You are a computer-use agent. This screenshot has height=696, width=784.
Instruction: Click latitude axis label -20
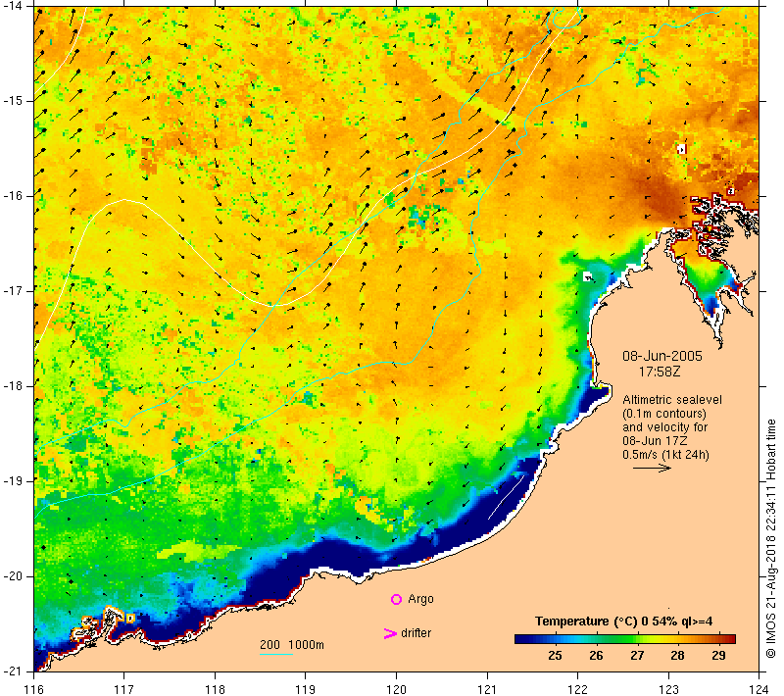tap(14, 576)
